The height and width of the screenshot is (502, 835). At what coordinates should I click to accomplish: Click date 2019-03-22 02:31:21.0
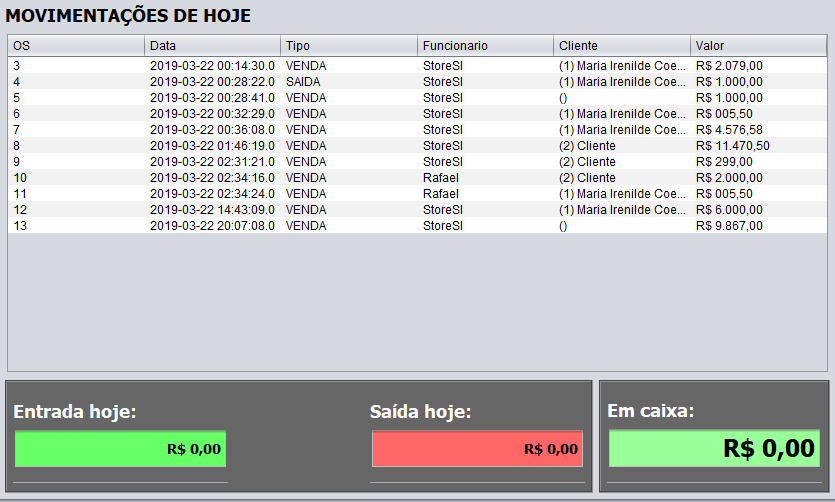point(212,161)
